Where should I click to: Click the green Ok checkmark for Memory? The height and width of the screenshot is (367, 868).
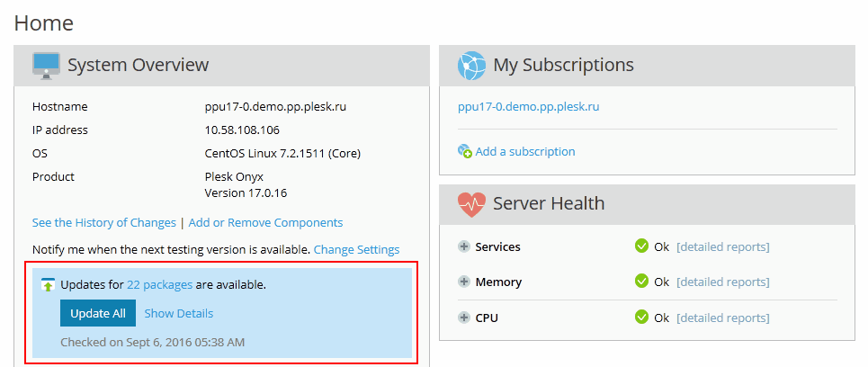click(x=641, y=282)
